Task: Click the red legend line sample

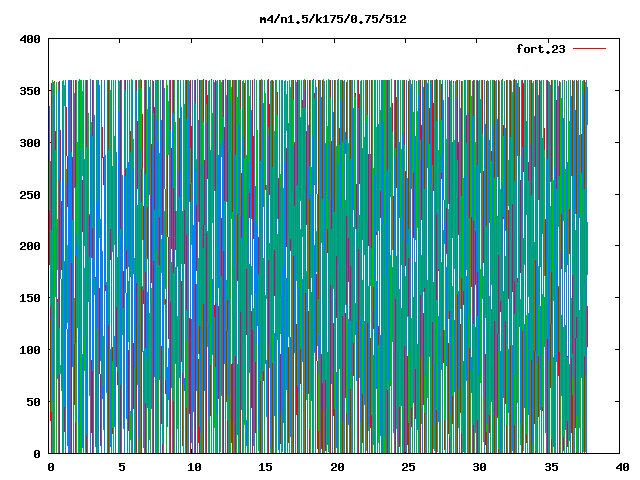Action: [x=589, y=49]
